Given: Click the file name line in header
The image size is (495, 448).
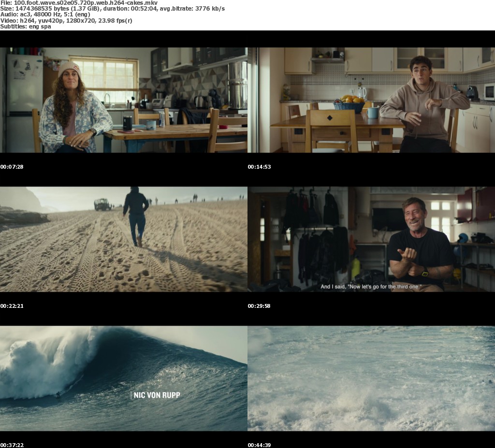Looking at the screenshot, I should pyautogui.click(x=79, y=3).
